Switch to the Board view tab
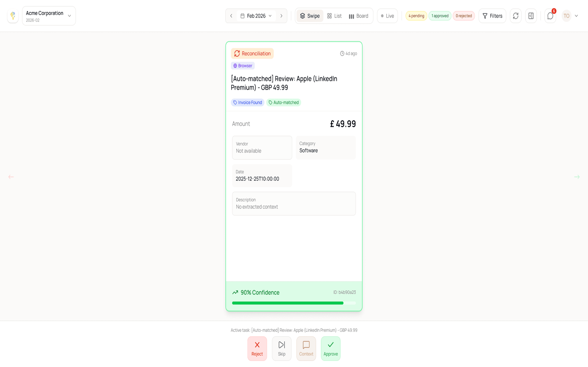The width and height of the screenshot is (588, 367). click(359, 16)
